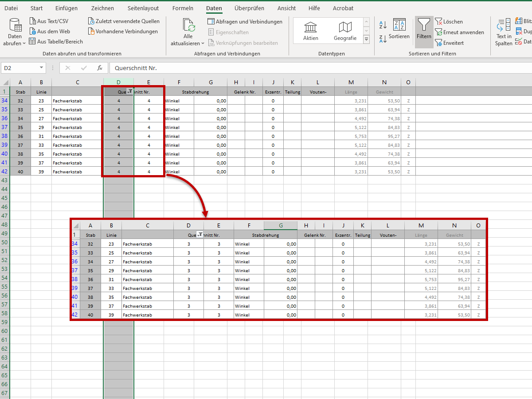
Task: Open Vorhandene Verbindungen
Action: tap(123, 31)
